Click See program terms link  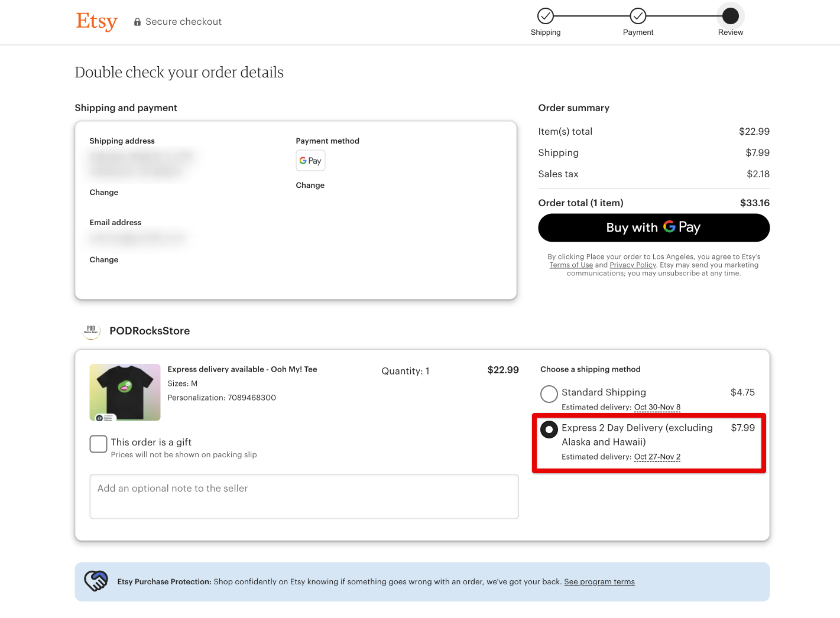point(599,581)
